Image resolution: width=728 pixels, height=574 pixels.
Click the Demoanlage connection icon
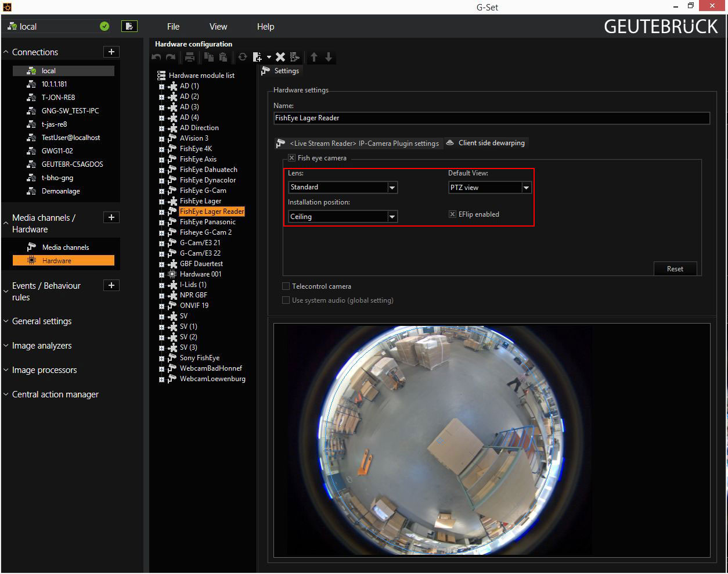click(x=31, y=191)
